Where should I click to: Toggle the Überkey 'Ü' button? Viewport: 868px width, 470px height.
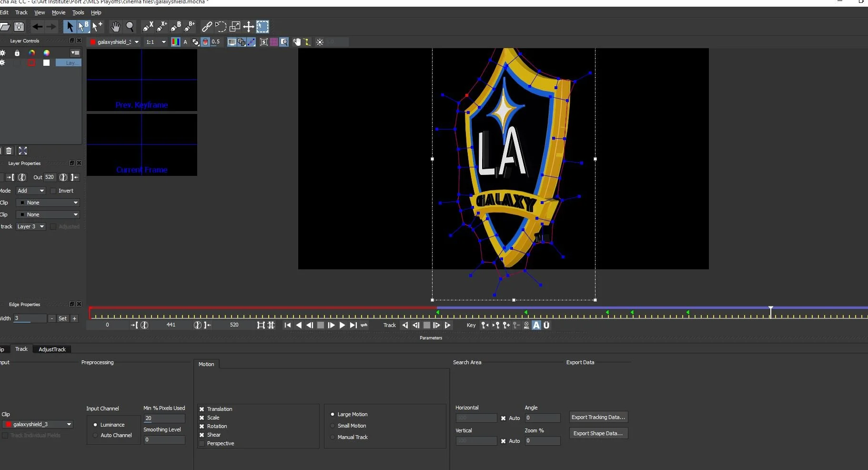coord(546,325)
